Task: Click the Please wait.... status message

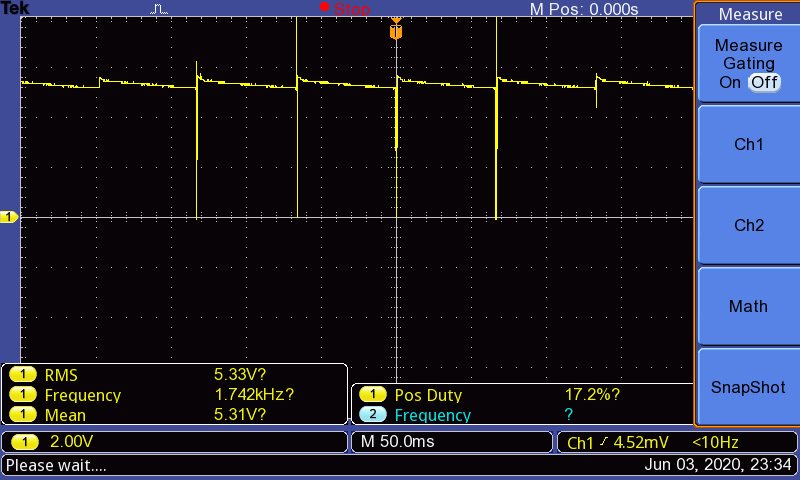Action: tap(56, 465)
